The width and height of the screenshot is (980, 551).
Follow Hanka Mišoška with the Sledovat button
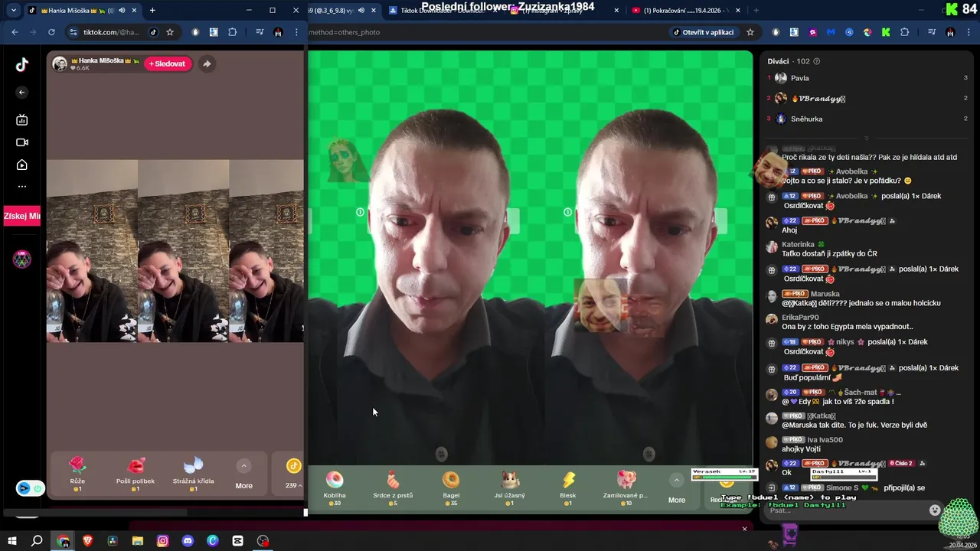(167, 64)
